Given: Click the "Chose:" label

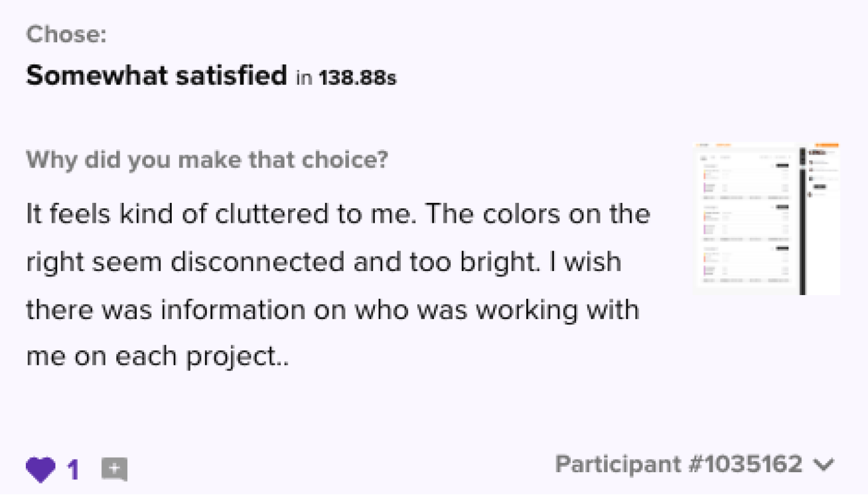Looking at the screenshot, I should point(66,34).
